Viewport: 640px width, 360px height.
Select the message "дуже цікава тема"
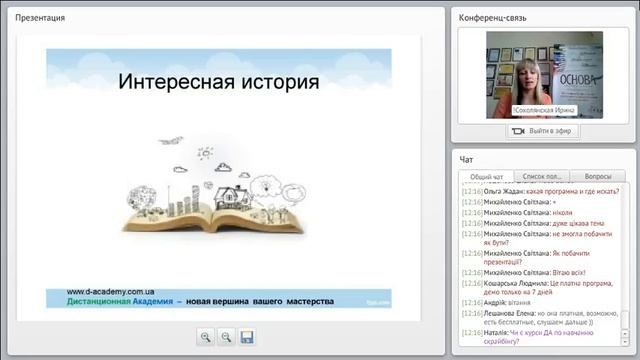pyautogui.click(x=533, y=223)
